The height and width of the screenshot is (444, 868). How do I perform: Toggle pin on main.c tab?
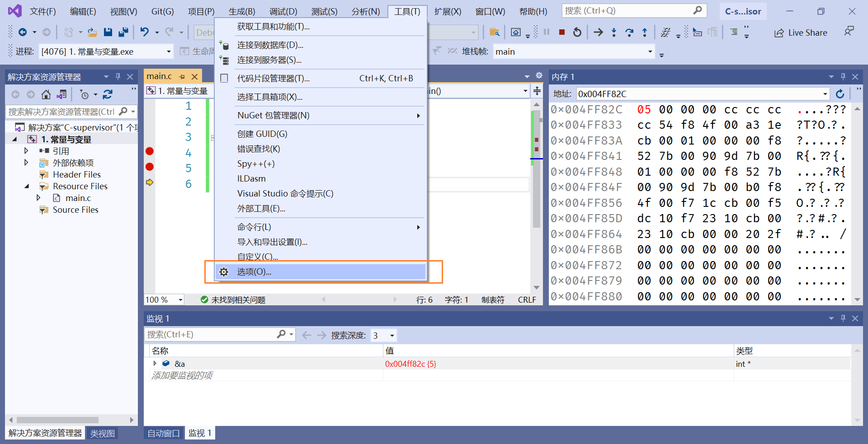point(182,77)
